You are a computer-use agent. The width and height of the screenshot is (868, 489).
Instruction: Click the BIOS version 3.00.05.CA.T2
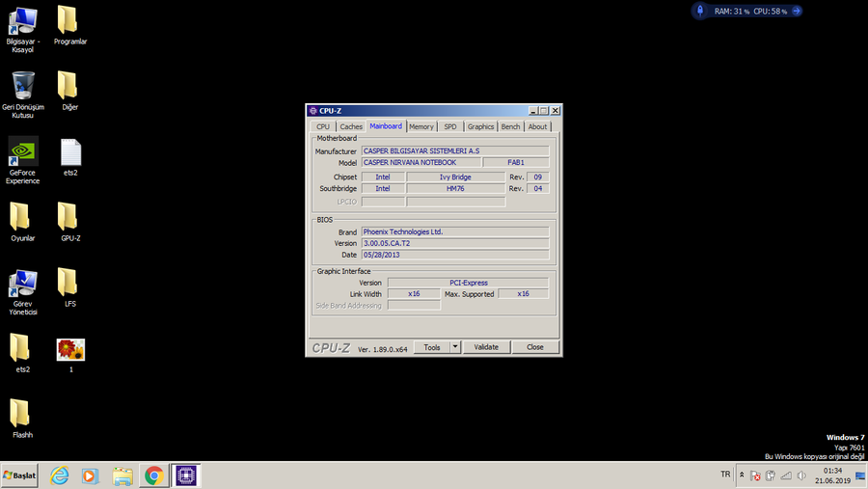455,243
